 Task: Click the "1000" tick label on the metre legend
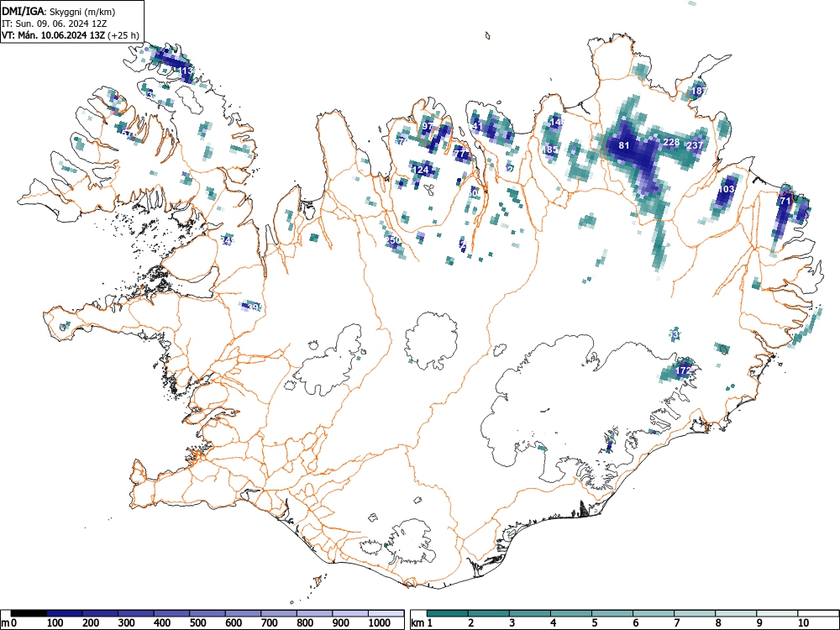[379, 623]
